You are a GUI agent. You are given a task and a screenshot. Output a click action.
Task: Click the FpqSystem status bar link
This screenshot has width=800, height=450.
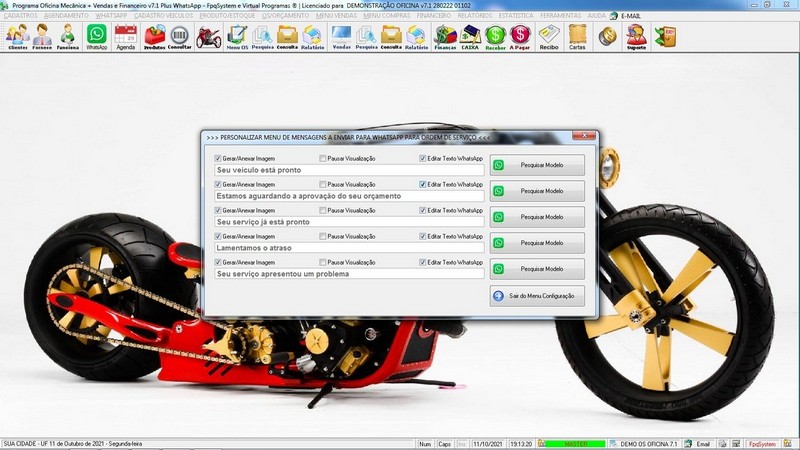pyautogui.click(x=762, y=444)
